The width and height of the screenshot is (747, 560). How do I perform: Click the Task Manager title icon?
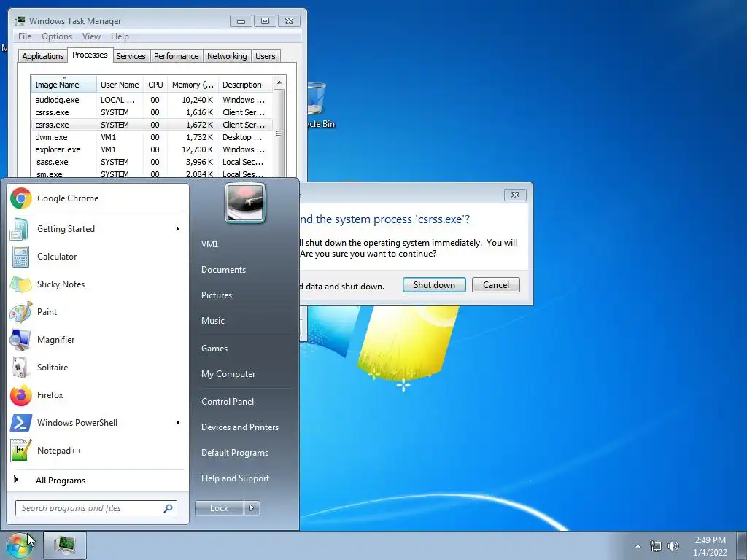pos(20,20)
